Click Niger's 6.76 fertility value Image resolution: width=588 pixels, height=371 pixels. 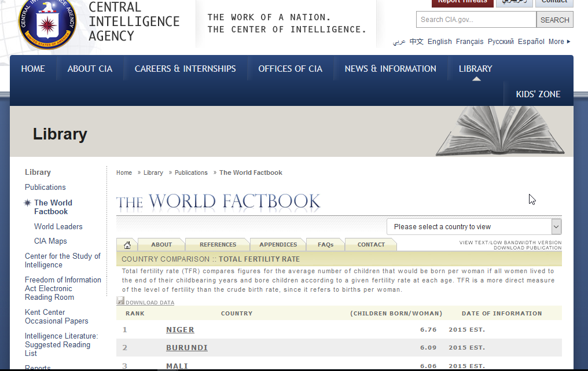click(428, 330)
